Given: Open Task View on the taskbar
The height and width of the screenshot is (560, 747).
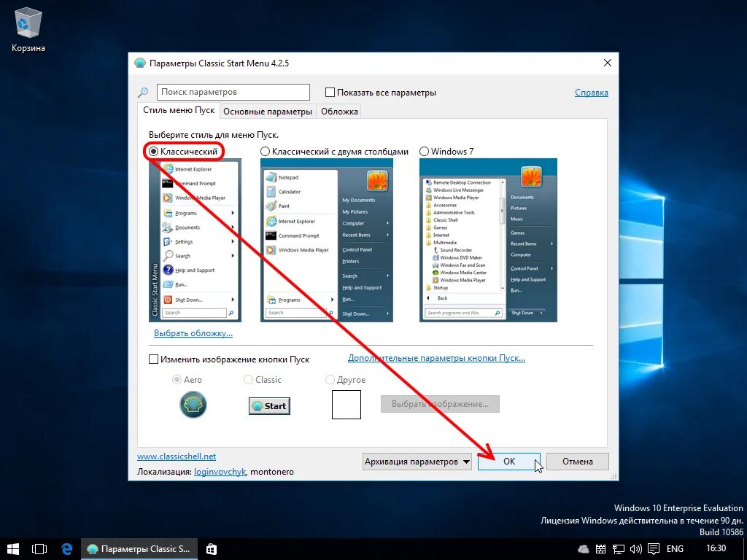Looking at the screenshot, I should coord(40,548).
